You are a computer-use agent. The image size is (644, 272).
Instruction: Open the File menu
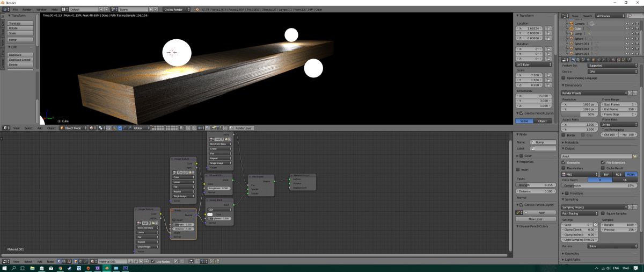14,10
